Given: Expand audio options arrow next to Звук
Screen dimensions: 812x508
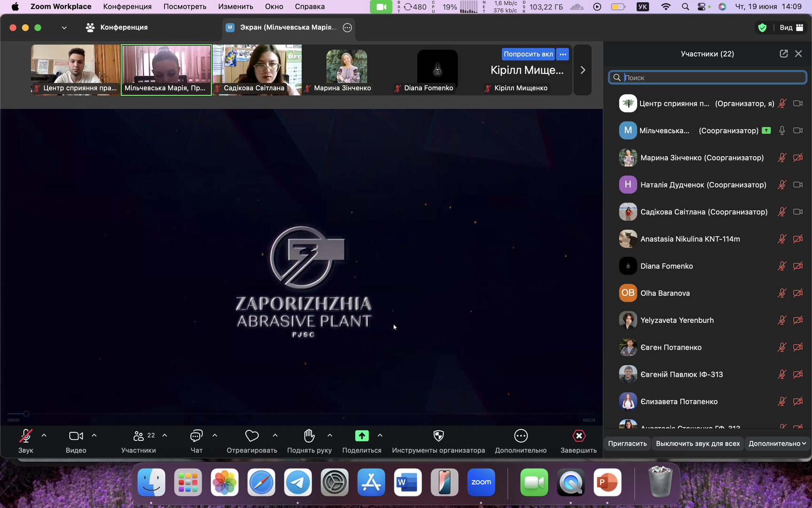Looking at the screenshot, I should pos(44,436).
